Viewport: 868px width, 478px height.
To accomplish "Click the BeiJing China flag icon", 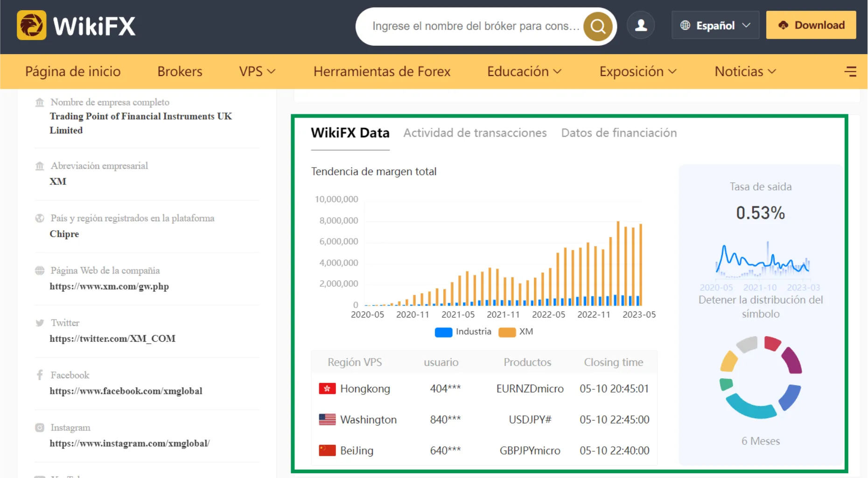I will tap(327, 450).
